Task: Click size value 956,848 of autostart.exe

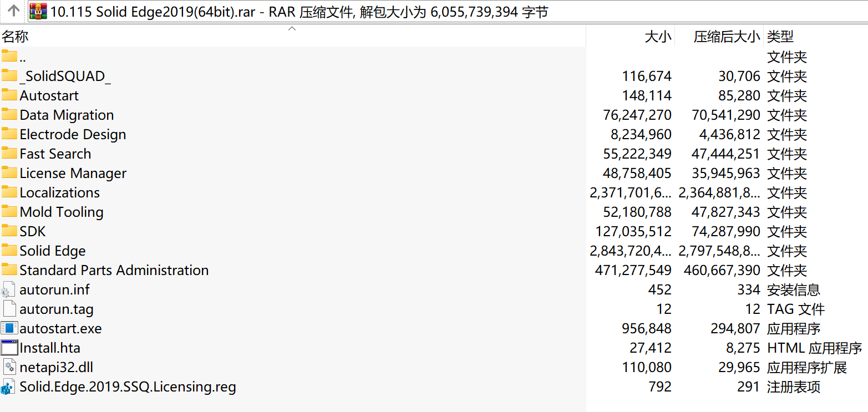Action: tap(647, 328)
